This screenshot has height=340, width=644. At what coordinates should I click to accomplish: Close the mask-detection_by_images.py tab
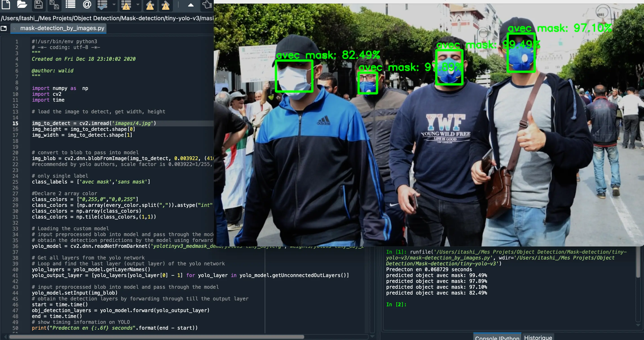pos(15,28)
